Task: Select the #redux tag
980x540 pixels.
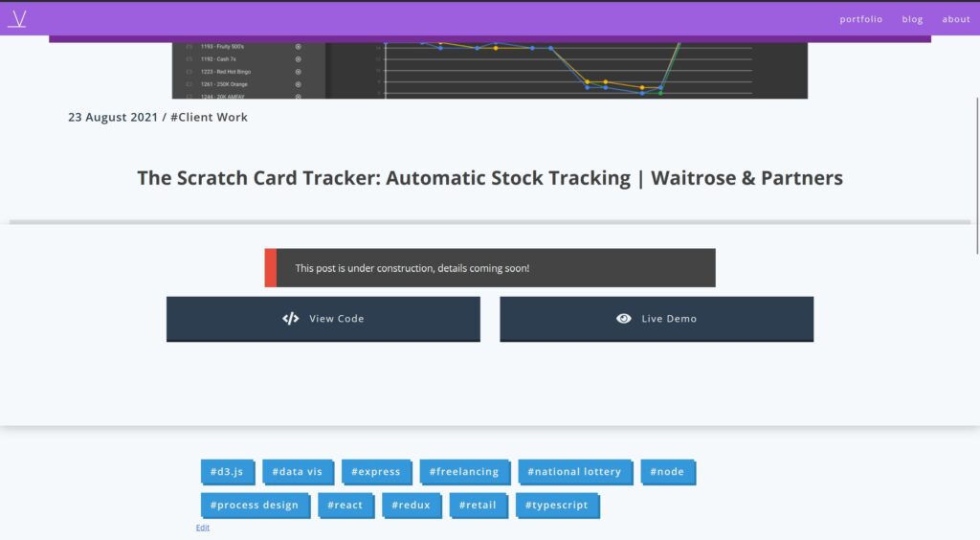Action: click(412, 505)
